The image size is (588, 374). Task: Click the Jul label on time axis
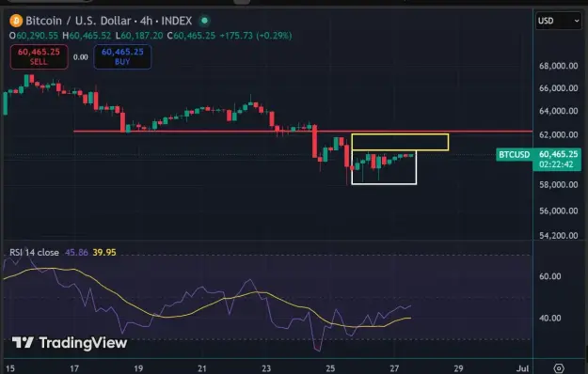tap(522, 368)
